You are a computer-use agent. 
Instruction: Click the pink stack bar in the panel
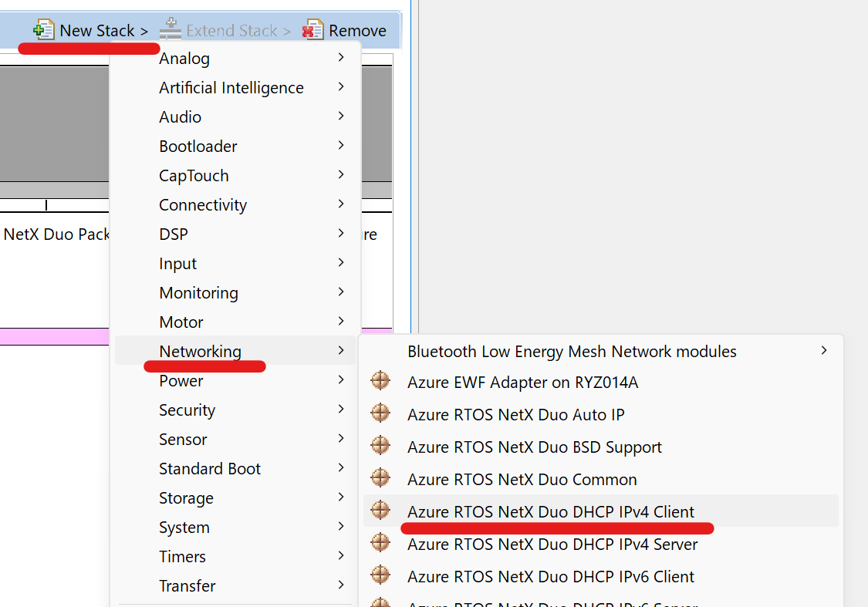(x=54, y=337)
